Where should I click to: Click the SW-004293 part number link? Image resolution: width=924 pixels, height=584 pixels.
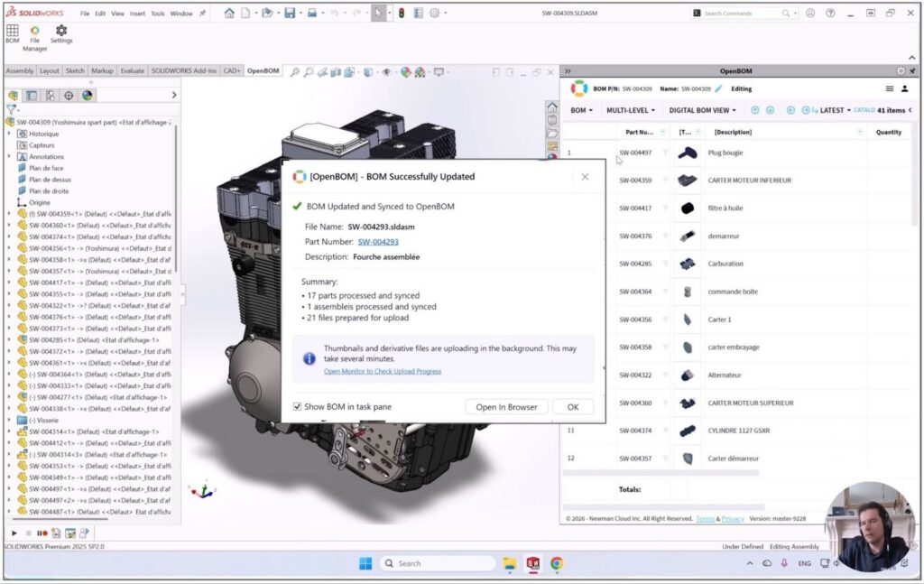click(x=378, y=242)
